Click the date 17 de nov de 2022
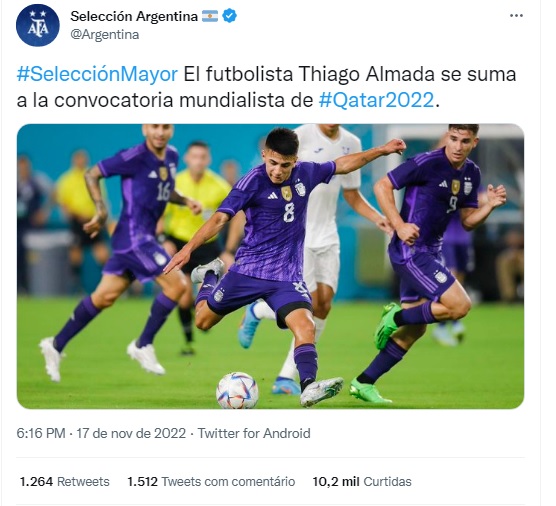Viewport: 556px width, 506px height. click(x=131, y=433)
